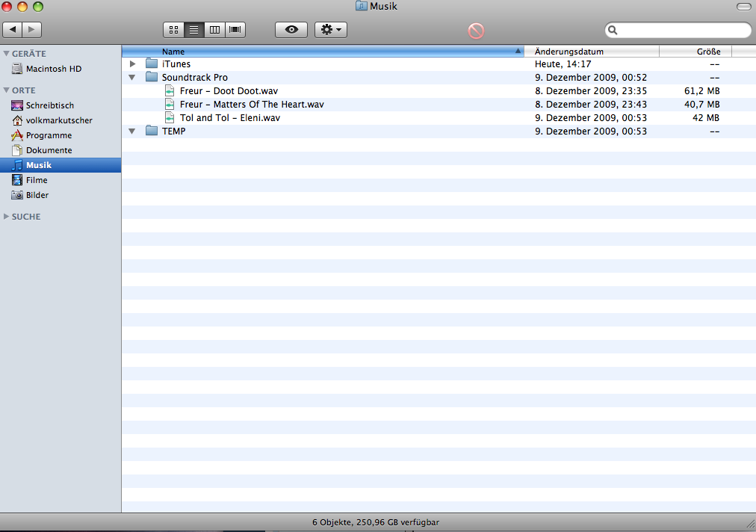
Task: Open the volkmarkutscher home folder
Action: [58, 120]
